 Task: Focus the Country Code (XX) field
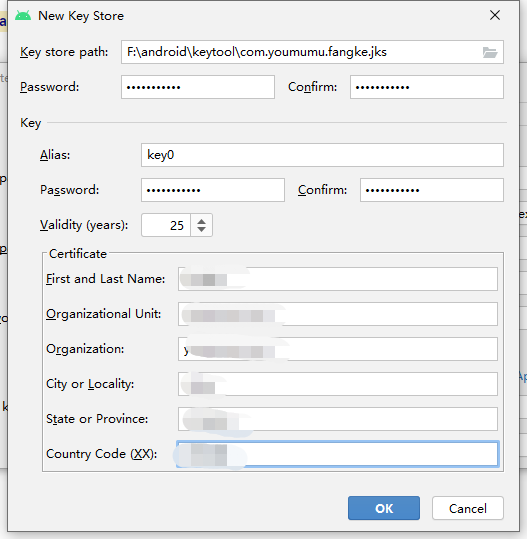[338, 454]
